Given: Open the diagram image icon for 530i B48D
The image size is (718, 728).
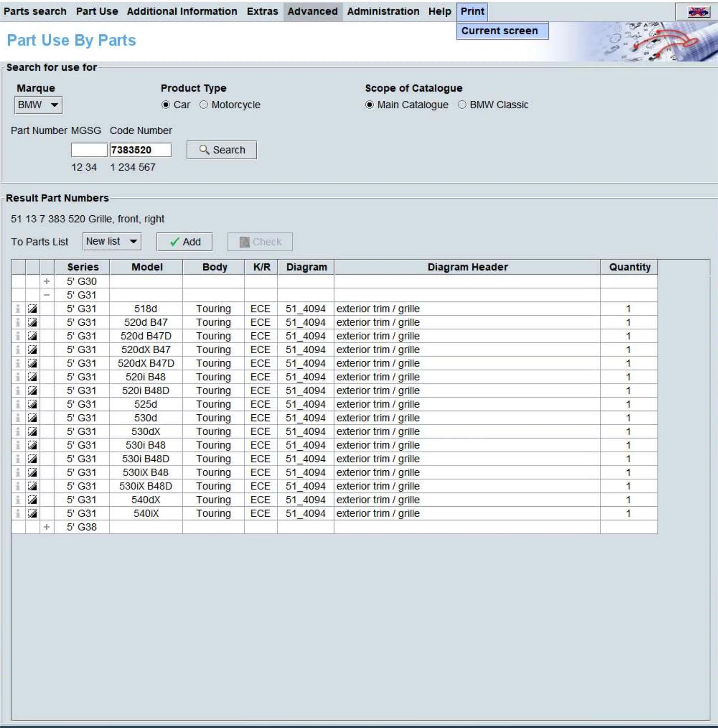Looking at the screenshot, I should pos(32,459).
